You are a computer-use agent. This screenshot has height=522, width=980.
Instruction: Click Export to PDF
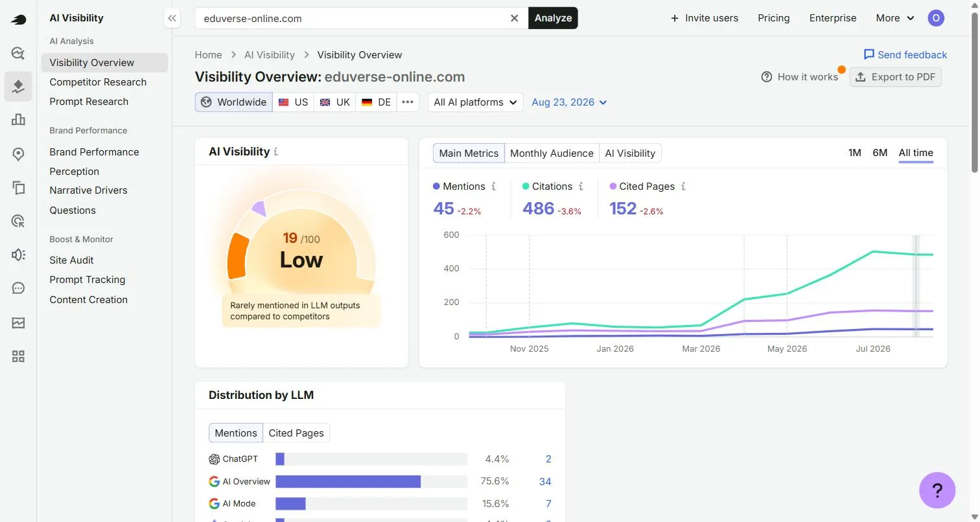coord(896,77)
